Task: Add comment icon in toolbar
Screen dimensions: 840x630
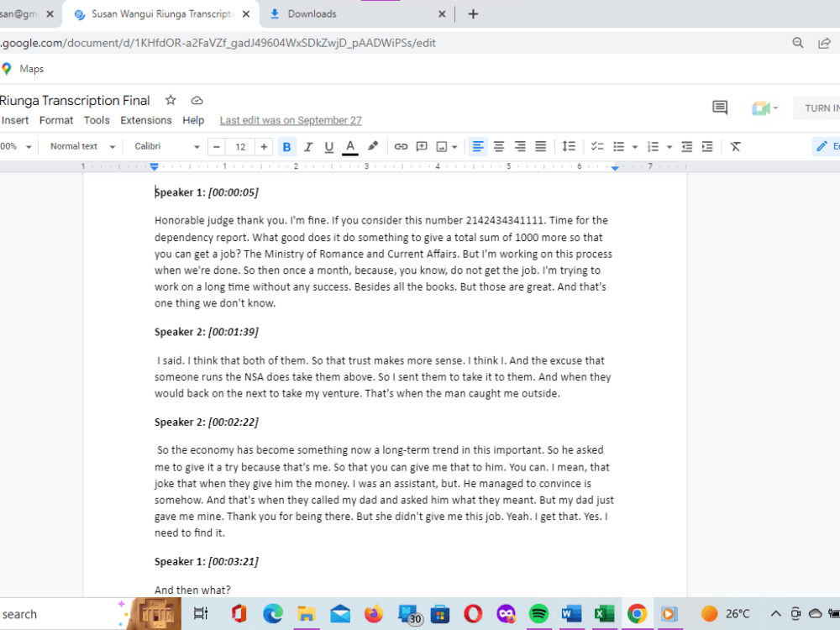Action: (x=422, y=146)
